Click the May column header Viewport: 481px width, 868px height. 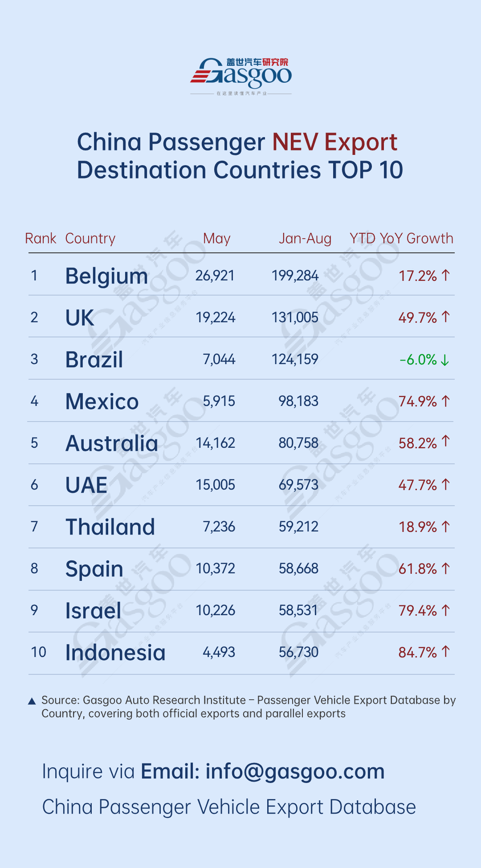click(217, 239)
